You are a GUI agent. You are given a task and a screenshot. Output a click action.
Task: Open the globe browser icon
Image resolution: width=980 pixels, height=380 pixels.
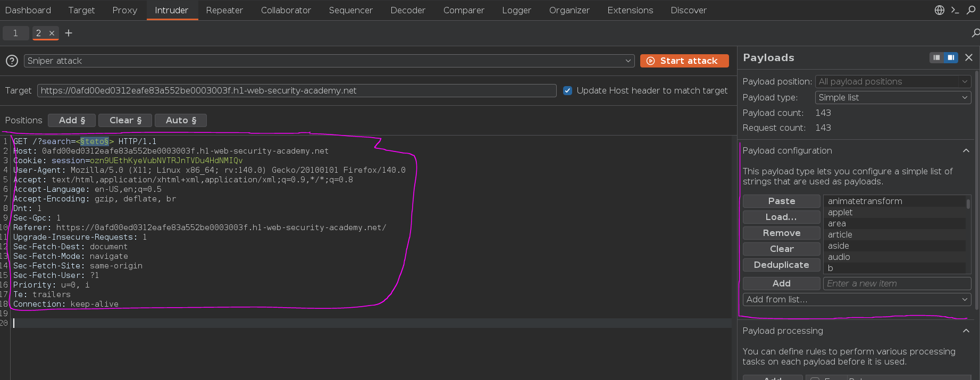point(940,10)
